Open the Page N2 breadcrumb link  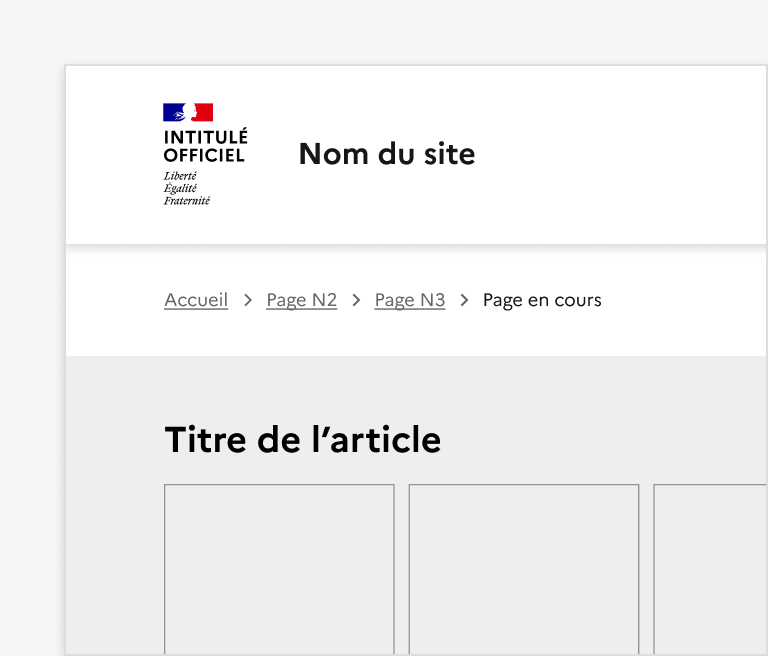pyautogui.click(x=301, y=300)
